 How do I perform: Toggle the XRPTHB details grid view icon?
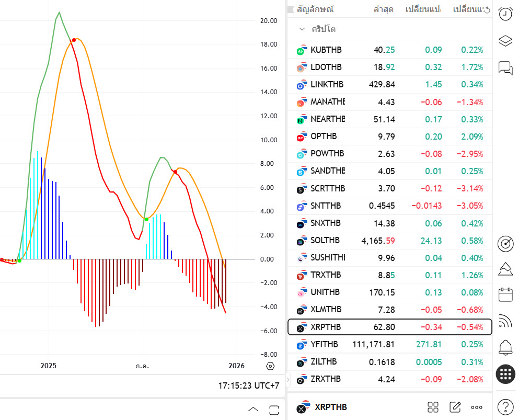433,407
